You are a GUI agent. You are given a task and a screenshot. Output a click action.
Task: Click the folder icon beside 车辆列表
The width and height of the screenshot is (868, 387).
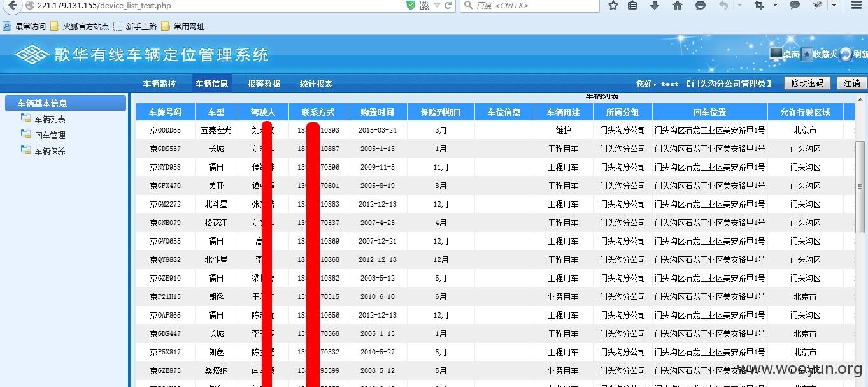[25, 119]
